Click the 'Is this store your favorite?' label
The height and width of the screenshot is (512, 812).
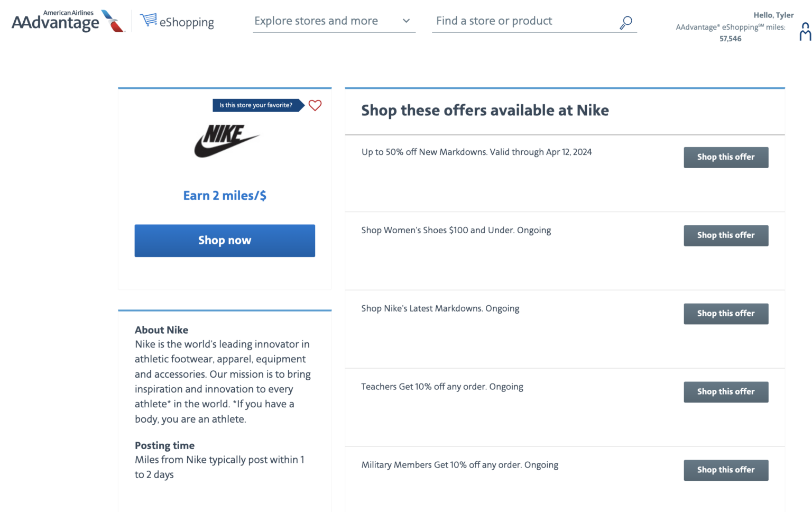(x=256, y=105)
